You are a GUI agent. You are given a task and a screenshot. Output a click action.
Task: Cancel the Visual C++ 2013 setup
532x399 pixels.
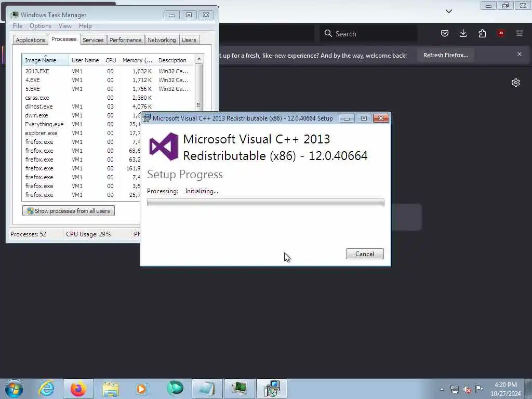365,254
